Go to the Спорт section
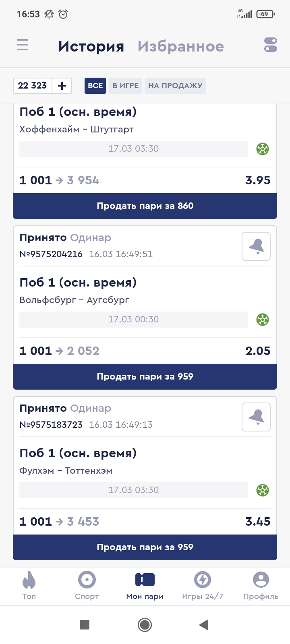The width and height of the screenshot is (290, 644). (x=87, y=586)
